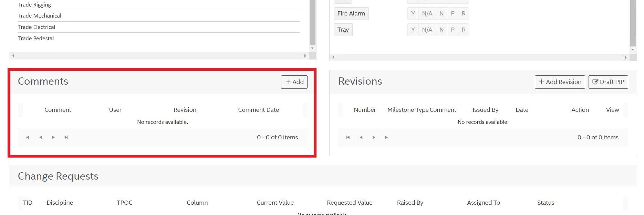Select Trade Mechanical in the list
This screenshot has height=215, width=644.
[40, 16]
